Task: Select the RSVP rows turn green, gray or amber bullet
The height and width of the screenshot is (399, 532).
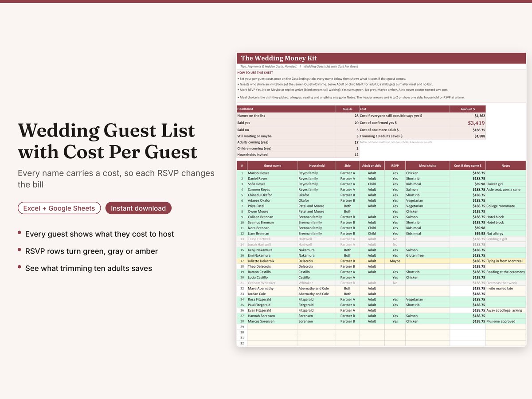Action: [92, 251]
